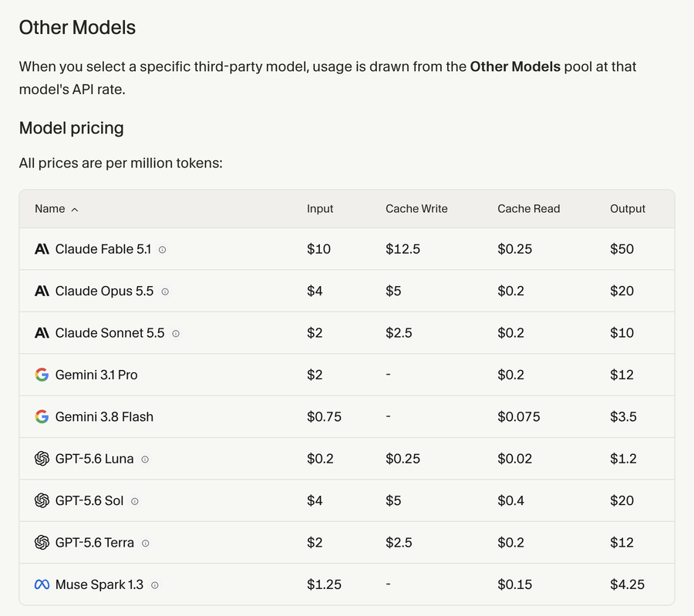
Task: Click the Gemini 3.8 Flash model name
Action: (x=104, y=417)
